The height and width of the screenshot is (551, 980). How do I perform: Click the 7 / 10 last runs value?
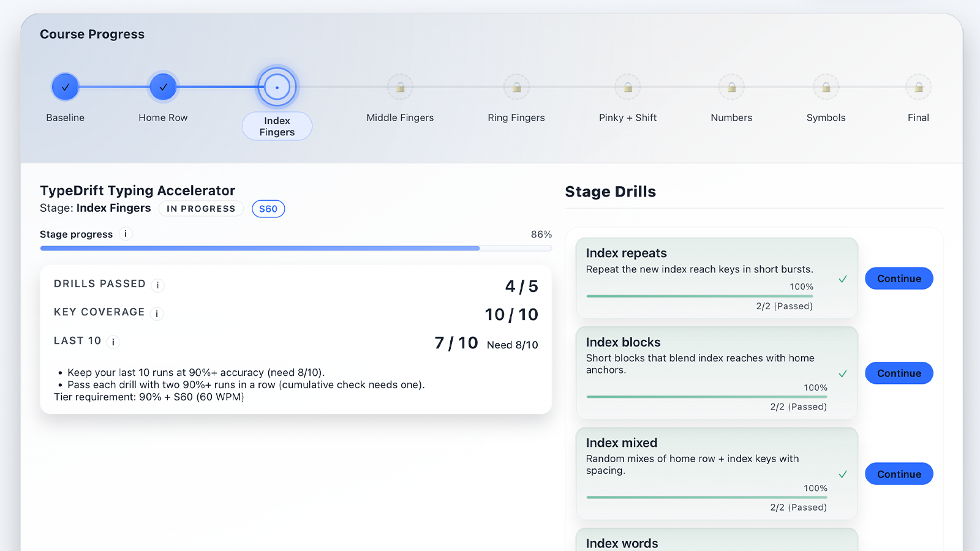click(x=456, y=343)
